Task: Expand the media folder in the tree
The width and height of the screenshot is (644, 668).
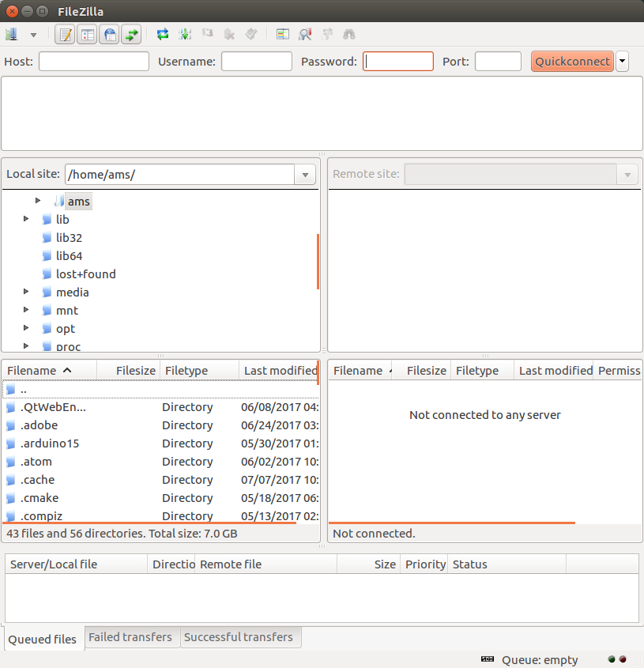Action: click(x=24, y=292)
